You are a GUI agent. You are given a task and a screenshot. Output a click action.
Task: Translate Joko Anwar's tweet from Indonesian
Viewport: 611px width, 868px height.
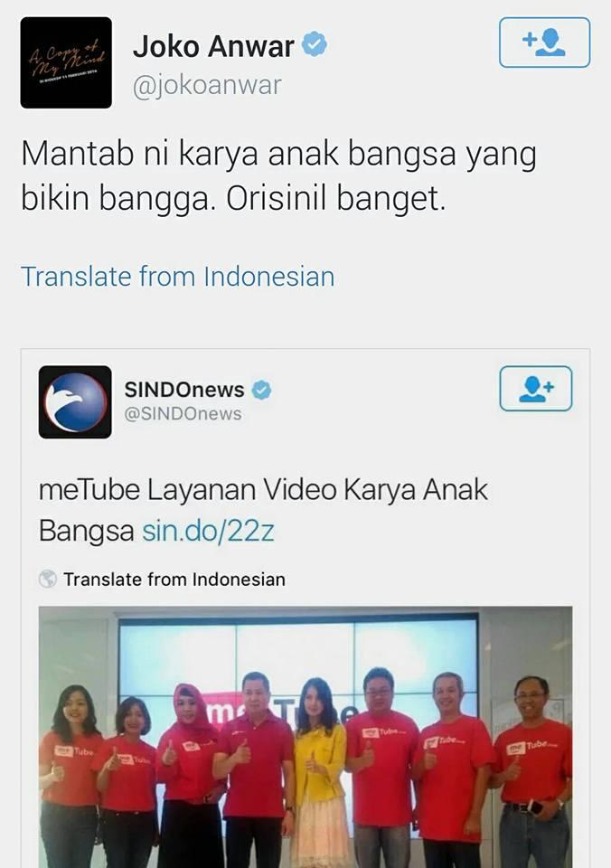pos(178,277)
